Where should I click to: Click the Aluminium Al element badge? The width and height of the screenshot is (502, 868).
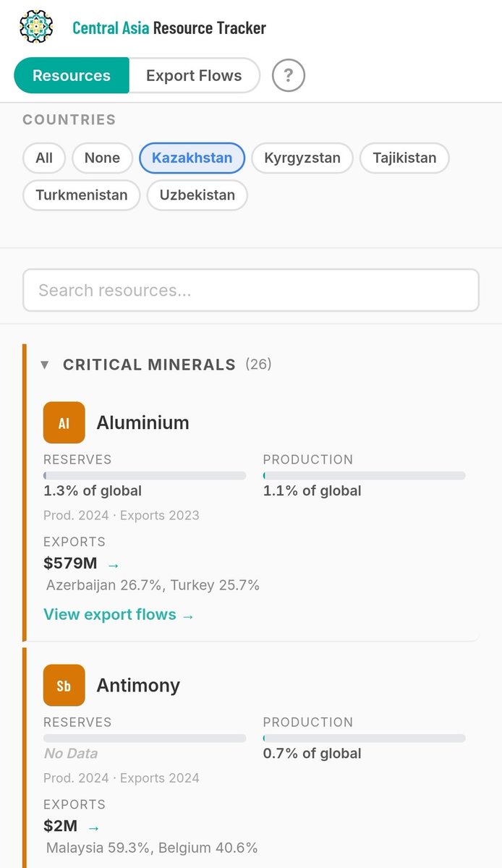click(64, 422)
